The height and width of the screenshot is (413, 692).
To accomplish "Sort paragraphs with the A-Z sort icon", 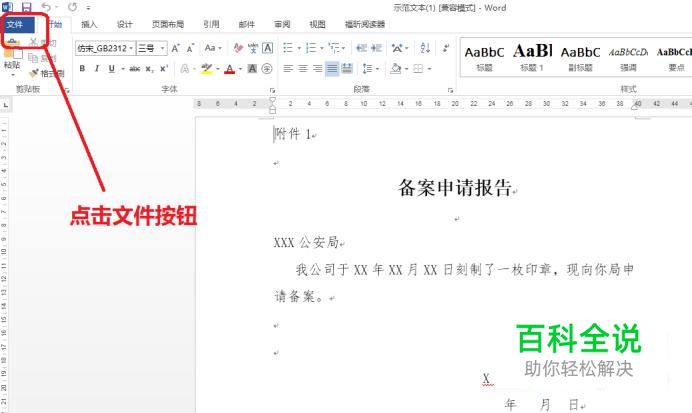I will coord(425,48).
